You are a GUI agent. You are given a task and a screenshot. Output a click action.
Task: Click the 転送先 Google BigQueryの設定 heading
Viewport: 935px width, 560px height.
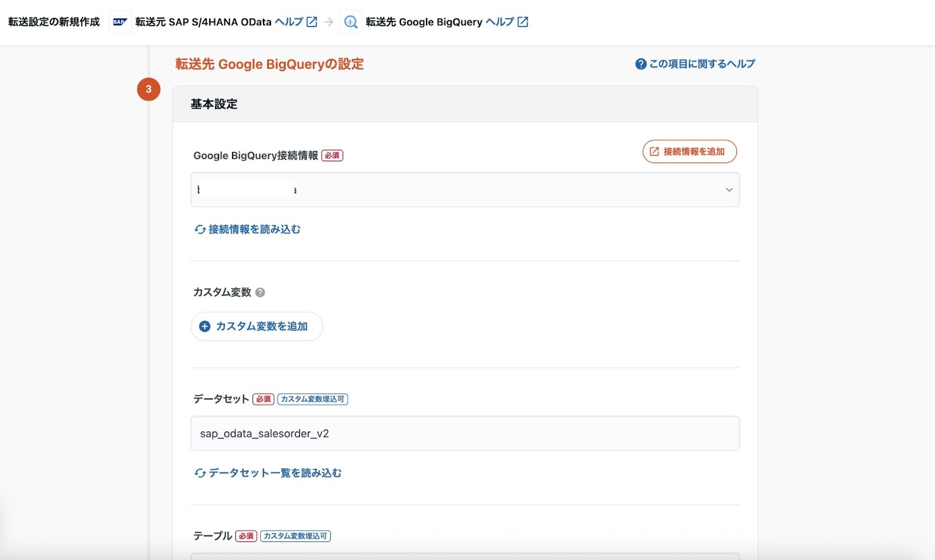click(269, 64)
